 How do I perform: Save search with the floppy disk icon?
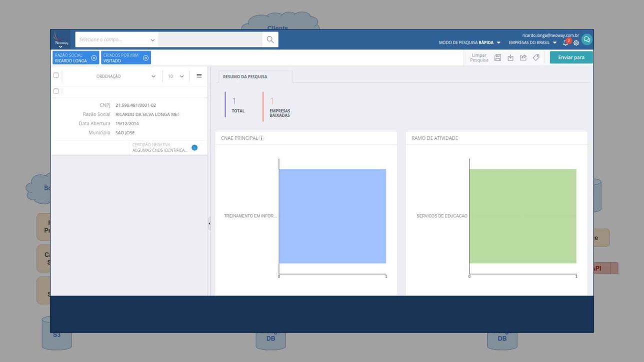pyautogui.click(x=497, y=58)
